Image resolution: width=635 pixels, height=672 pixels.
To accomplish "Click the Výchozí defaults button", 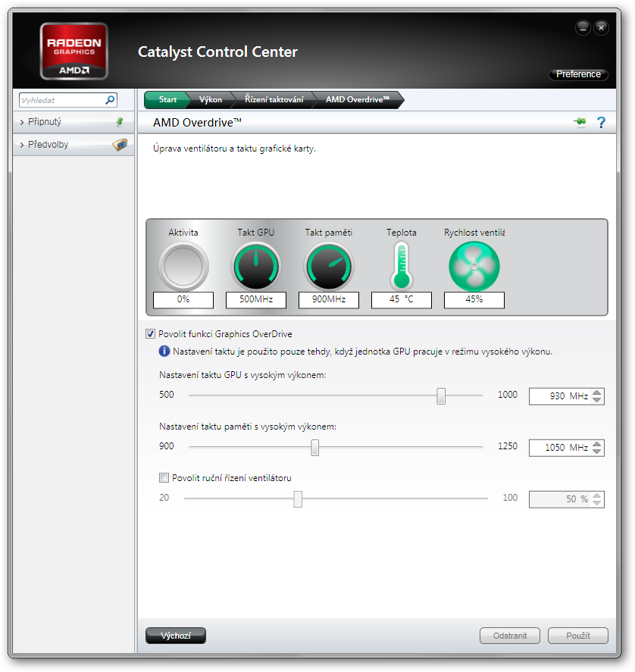I will point(176,636).
